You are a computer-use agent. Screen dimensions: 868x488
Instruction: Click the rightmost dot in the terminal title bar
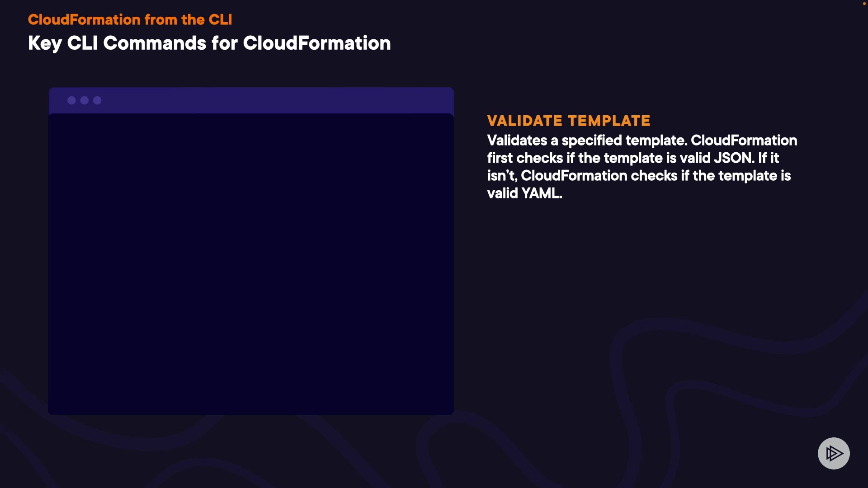click(x=97, y=100)
